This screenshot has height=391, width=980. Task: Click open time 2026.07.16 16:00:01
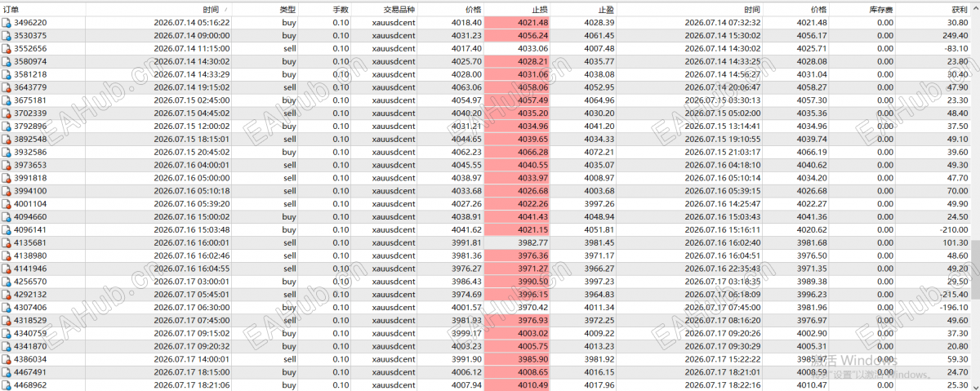click(192, 242)
